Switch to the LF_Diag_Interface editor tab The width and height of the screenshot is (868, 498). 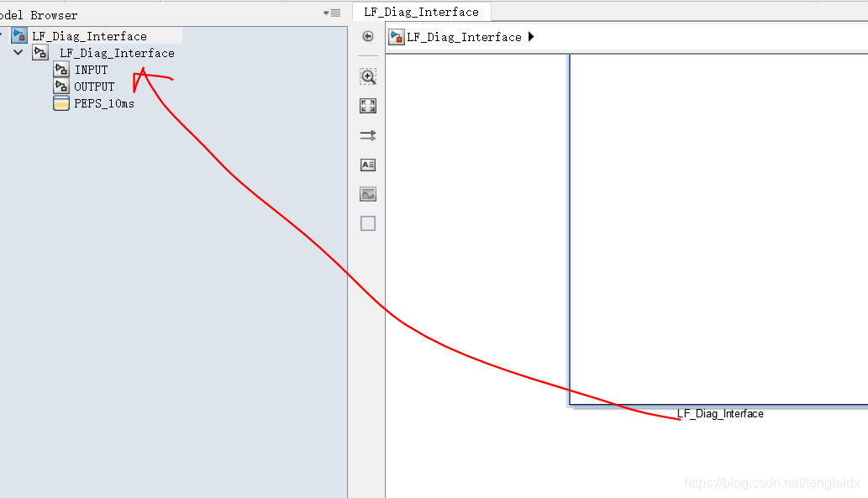click(x=421, y=12)
